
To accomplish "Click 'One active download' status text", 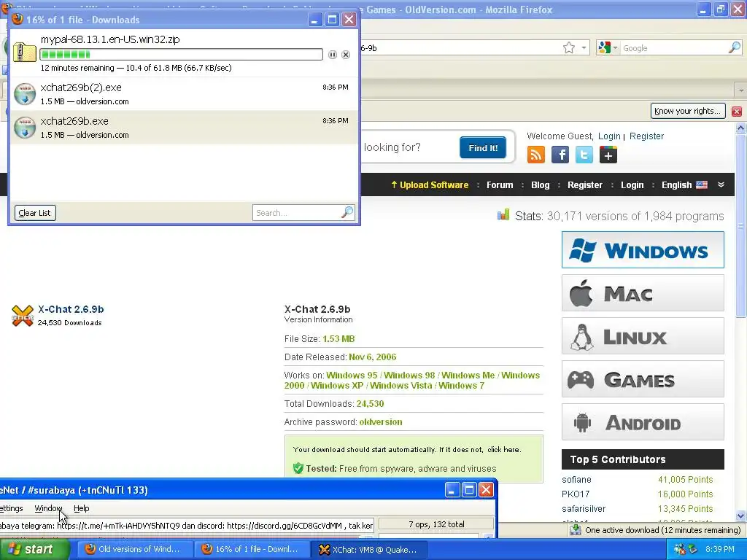I will click(x=662, y=530).
